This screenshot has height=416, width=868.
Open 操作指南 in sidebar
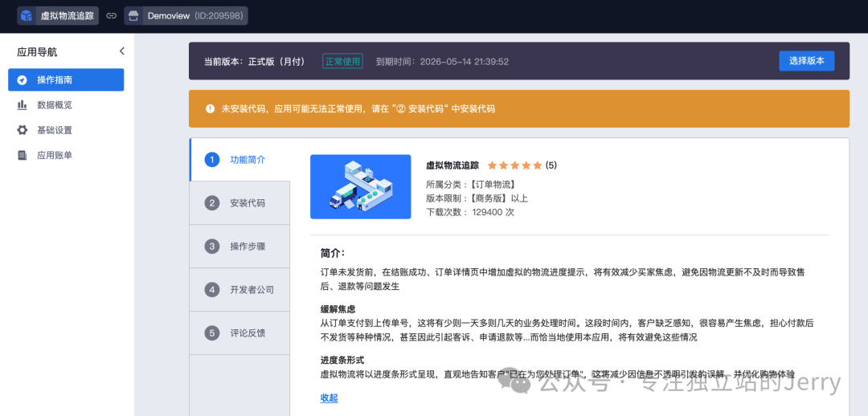click(66, 80)
